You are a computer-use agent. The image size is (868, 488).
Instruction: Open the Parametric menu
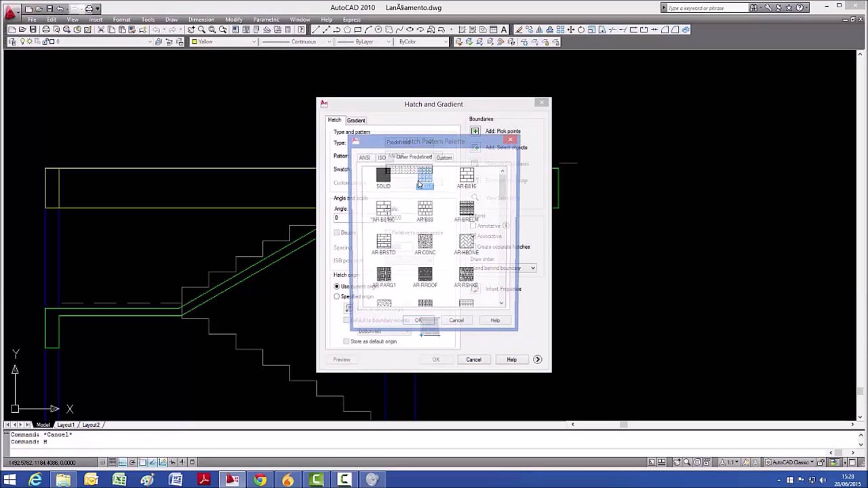[x=266, y=19]
